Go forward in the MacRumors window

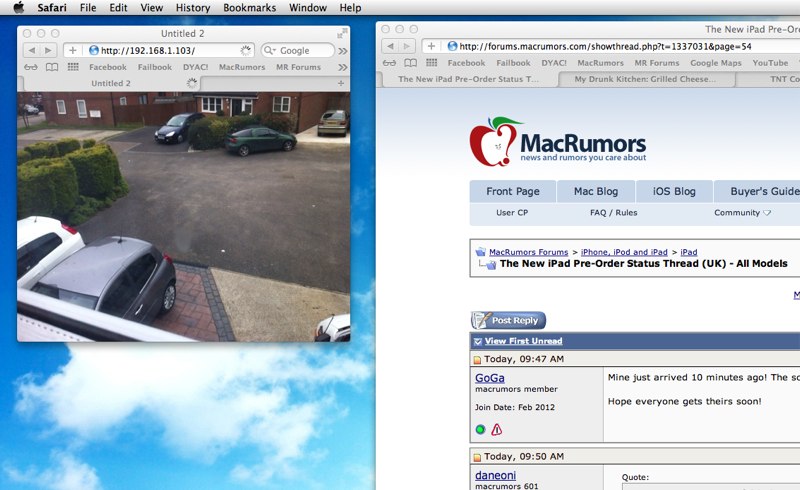[407, 46]
